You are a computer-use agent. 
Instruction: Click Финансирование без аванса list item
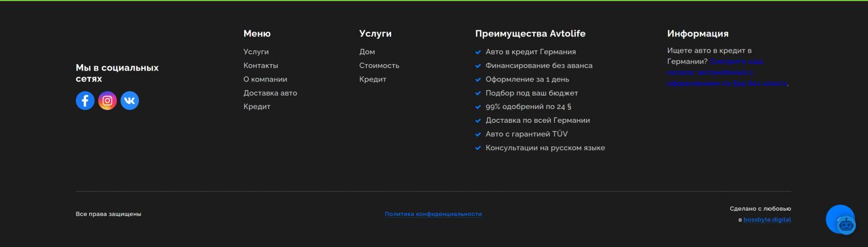539,66
